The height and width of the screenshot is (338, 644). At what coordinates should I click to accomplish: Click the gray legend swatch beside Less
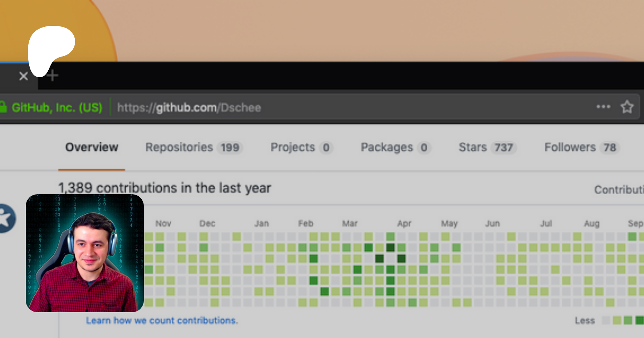606,320
